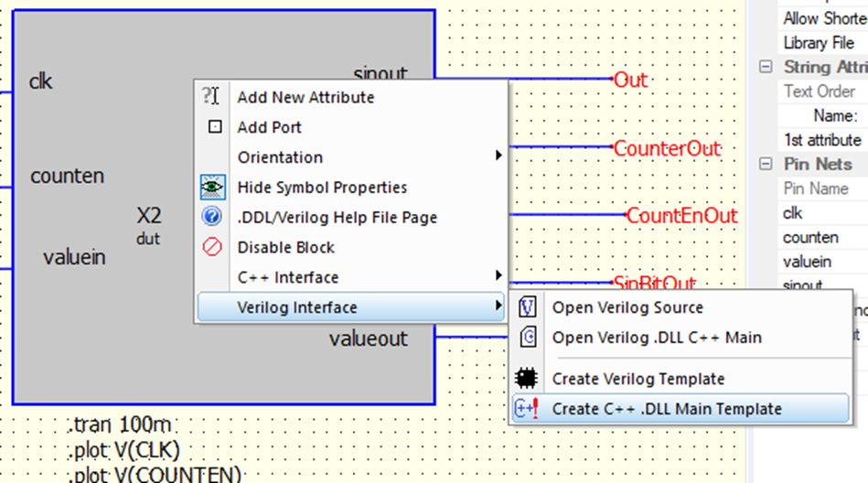Click the C++ DLL Main Template icon

coord(527,409)
